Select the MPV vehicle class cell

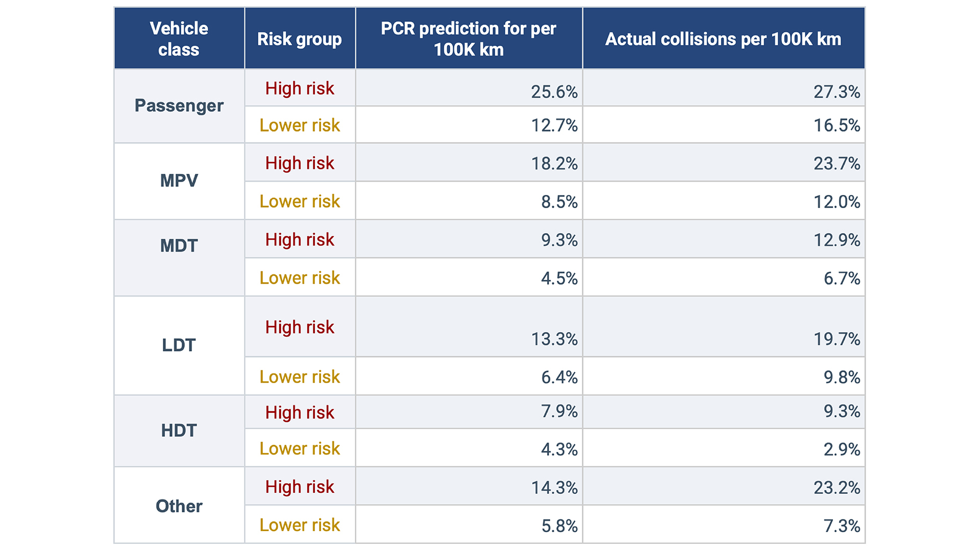pyautogui.click(x=179, y=181)
